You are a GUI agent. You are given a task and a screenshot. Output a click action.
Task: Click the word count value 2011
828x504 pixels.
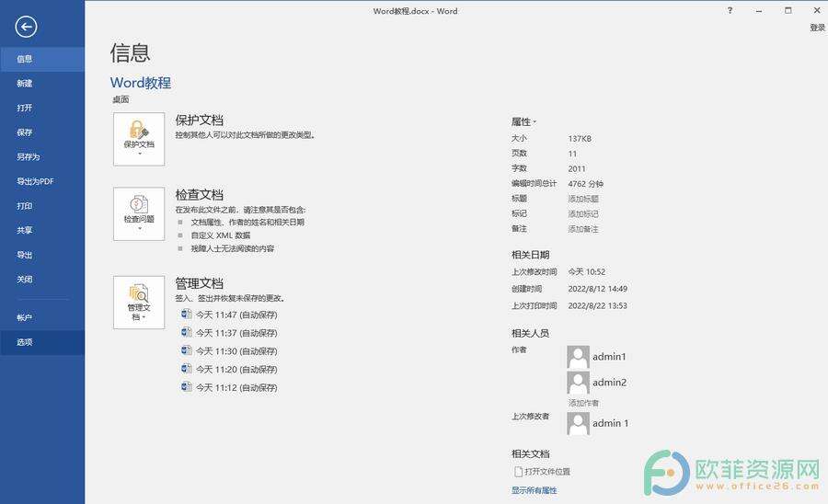[577, 169]
